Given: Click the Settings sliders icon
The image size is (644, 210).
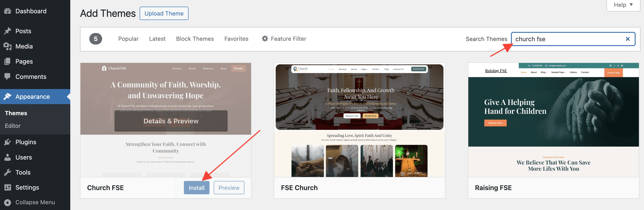Looking at the screenshot, I should [x=8, y=187].
